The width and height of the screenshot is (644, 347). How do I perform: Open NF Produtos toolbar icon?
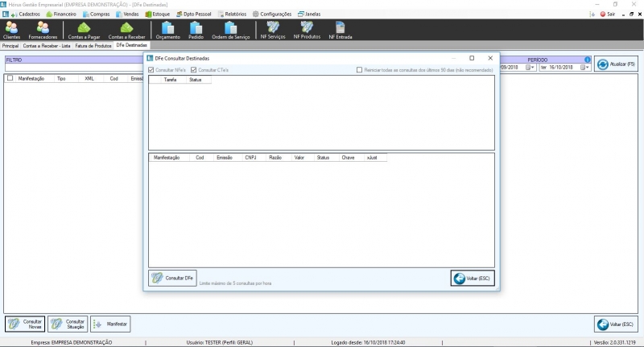coord(307,30)
